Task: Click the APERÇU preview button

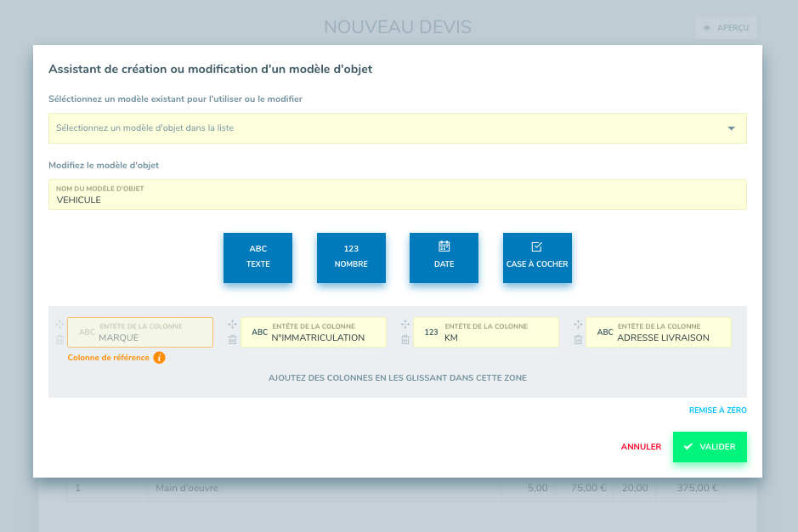Action: pos(726,28)
